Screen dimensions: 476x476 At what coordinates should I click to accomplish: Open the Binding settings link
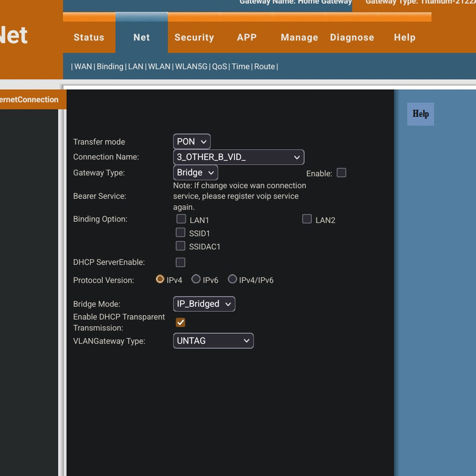pyautogui.click(x=111, y=67)
